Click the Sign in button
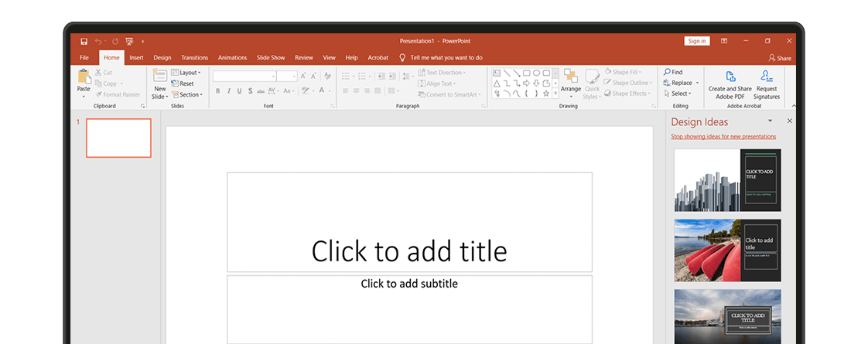 click(696, 41)
